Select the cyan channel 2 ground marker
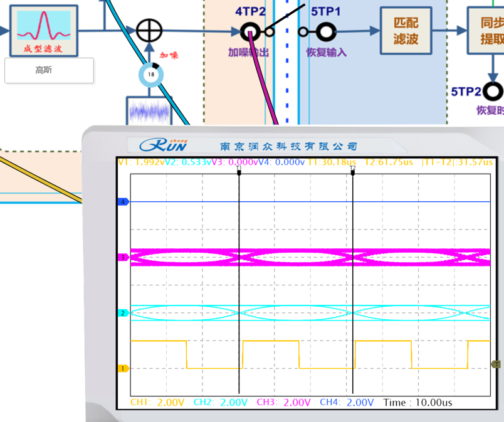The image size is (504, 422). [123, 313]
